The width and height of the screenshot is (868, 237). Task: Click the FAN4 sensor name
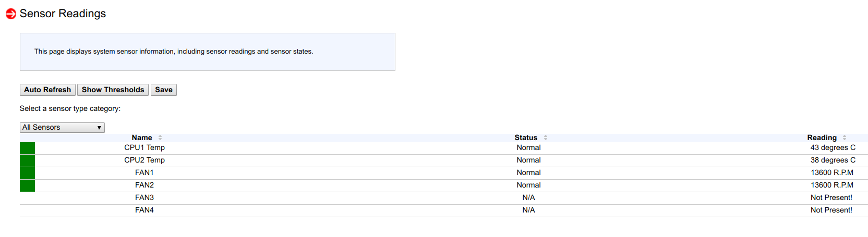[144, 210]
